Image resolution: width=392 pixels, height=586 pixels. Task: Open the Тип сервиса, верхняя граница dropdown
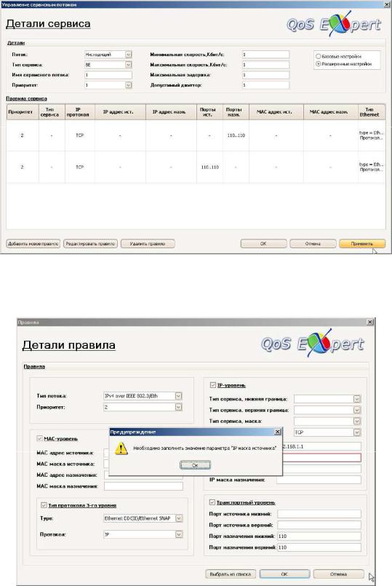357,411
